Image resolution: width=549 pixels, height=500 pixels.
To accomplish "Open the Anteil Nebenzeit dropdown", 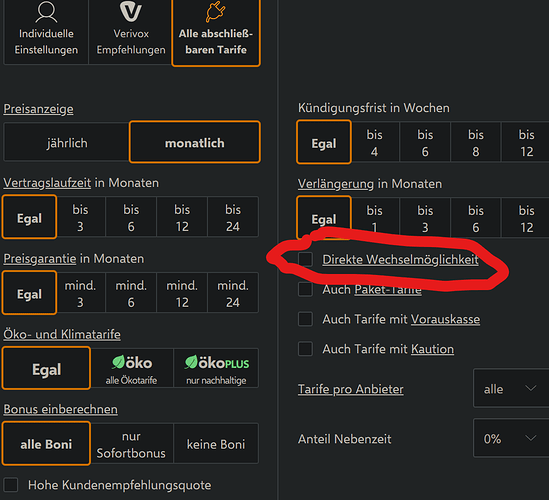I will click(x=511, y=438).
